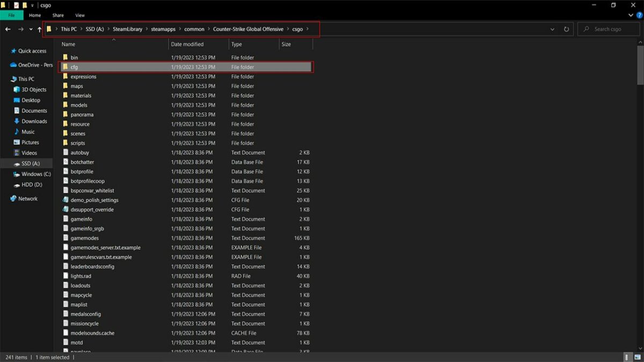Click the Up one level arrow
Image resolution: width=644 pixels, height=362 pixels.
[39, 29]
